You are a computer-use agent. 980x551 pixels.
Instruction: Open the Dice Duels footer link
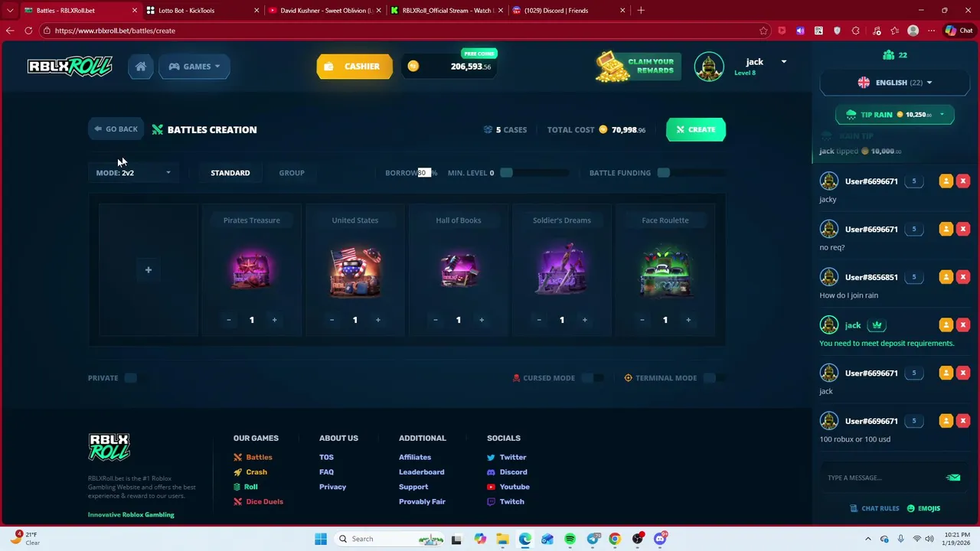(259, 502)
